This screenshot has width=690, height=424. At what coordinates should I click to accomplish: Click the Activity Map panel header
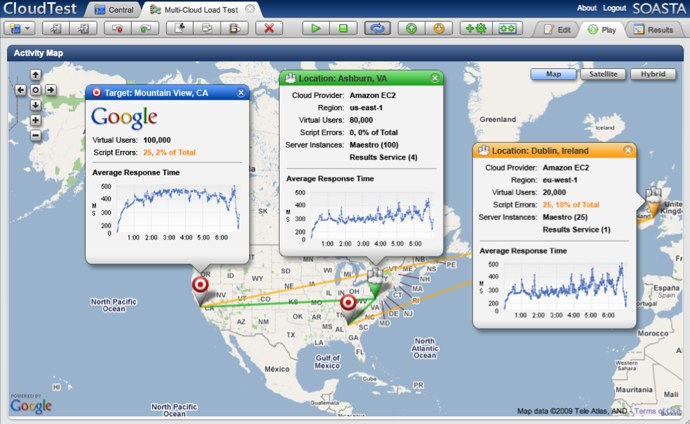point(345,53)
